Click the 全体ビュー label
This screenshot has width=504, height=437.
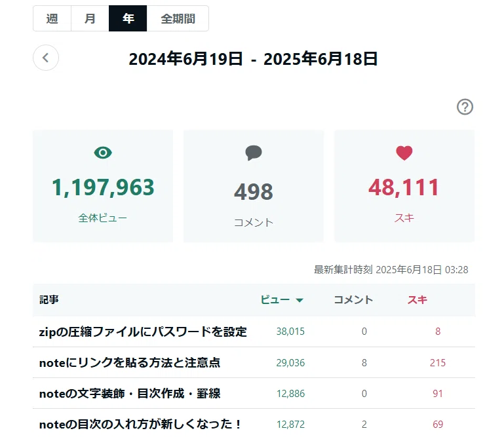click(x=103, y=218)
